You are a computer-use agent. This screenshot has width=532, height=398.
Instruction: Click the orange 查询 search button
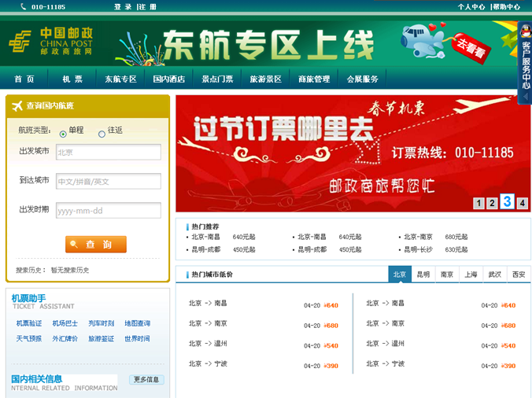coord(96,244)
